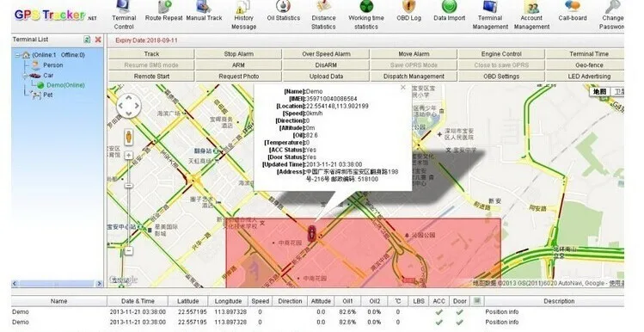Click OBD Settings button
Image resolution: width=644 pixels, height=332 pixels.
pyautogui.click(x=501, y=76)
